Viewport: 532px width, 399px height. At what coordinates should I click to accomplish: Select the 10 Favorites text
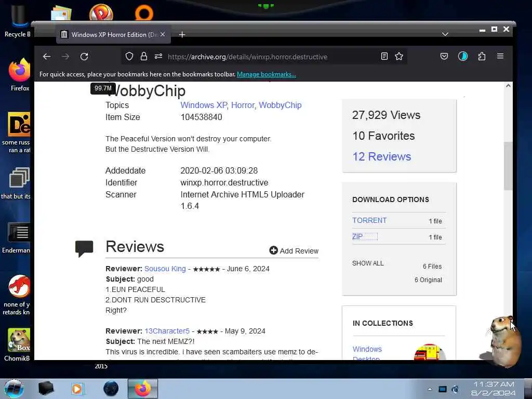tap(383, 136)
